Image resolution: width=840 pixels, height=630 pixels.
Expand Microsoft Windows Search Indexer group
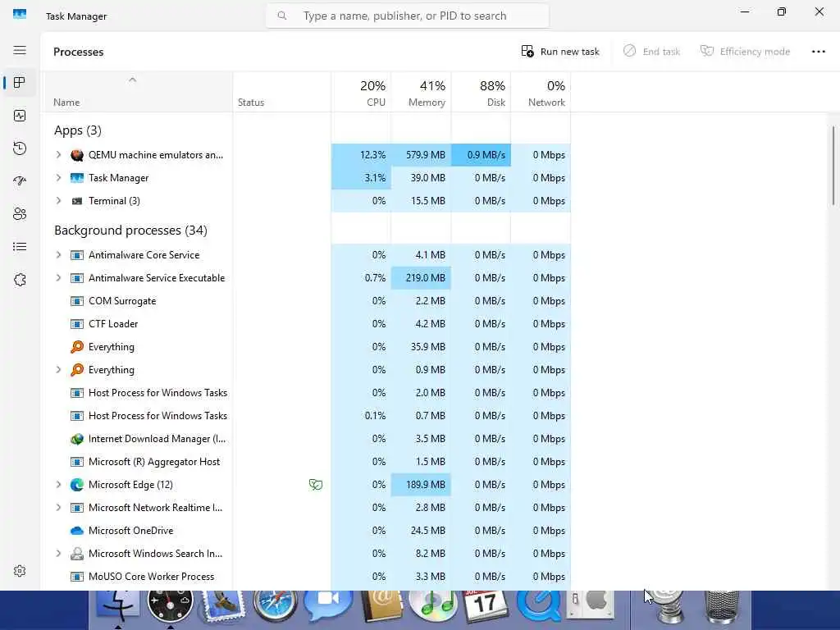pyautogui.click(x=58, y=554)
